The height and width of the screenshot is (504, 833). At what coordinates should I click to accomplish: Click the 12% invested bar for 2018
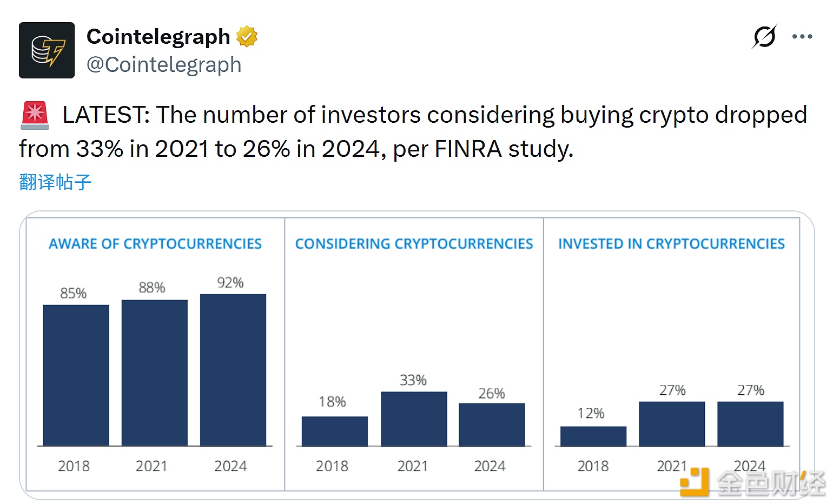coord(593,436)
